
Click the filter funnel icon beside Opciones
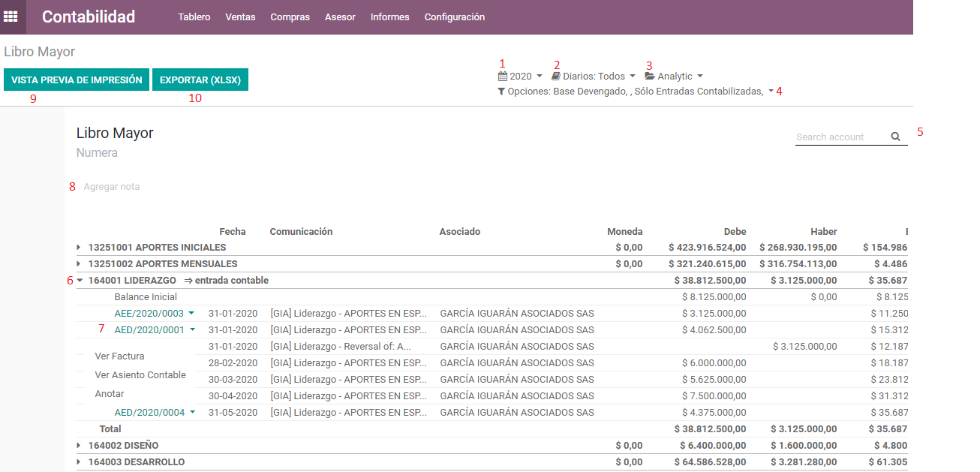pos(501,92)
